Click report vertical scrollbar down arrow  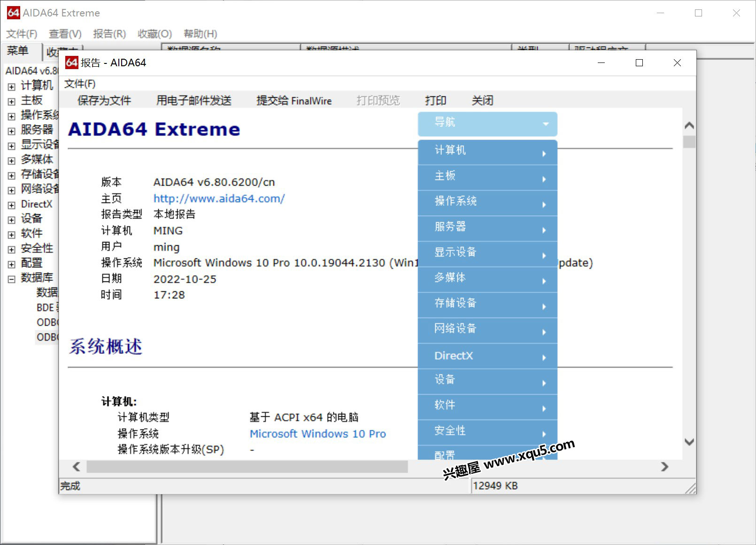coord(689,442)
